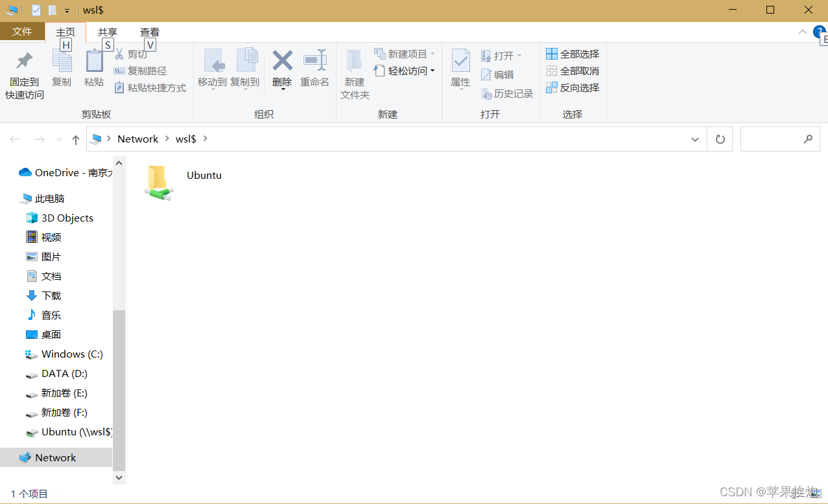Select the Ubuntu network folder
The width and height of the screenshot is (828, 504).
tap(183, 182)
